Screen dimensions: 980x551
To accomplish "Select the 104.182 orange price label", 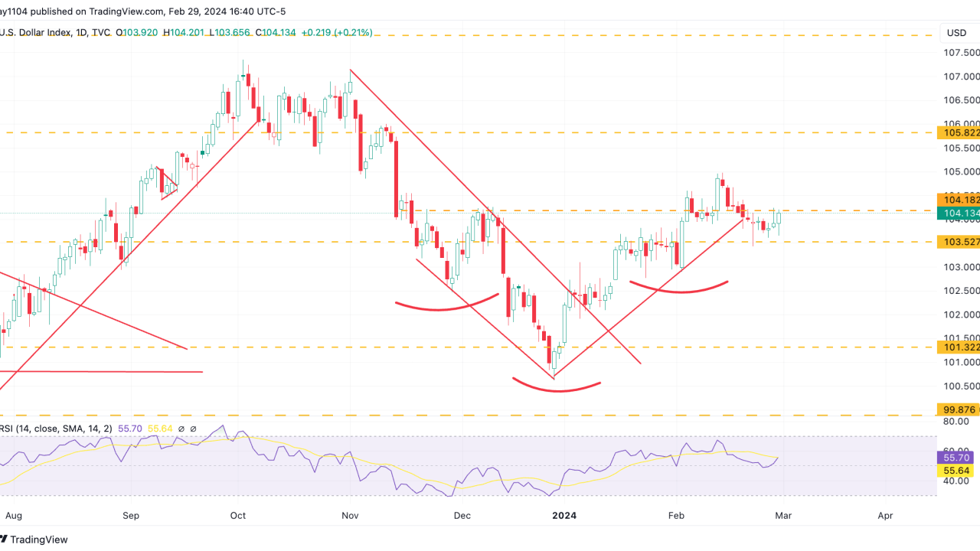I will click(x=959, y=200).
